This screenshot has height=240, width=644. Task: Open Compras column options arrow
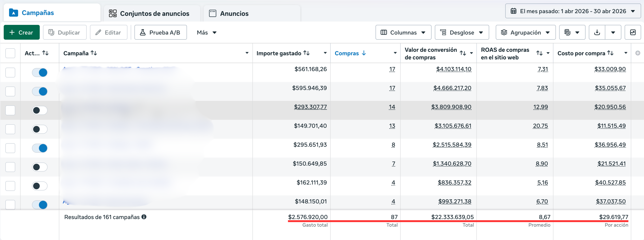[x=395, y=53]
